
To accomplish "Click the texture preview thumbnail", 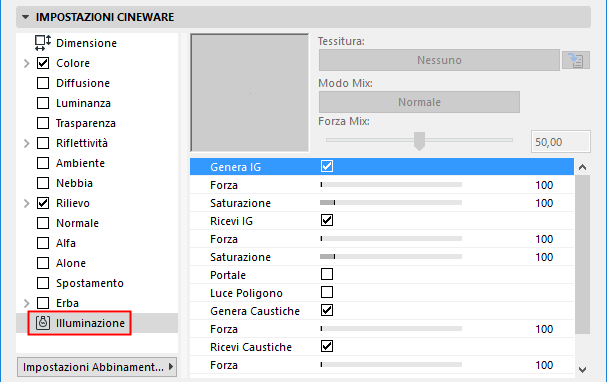I will (250, 93).
